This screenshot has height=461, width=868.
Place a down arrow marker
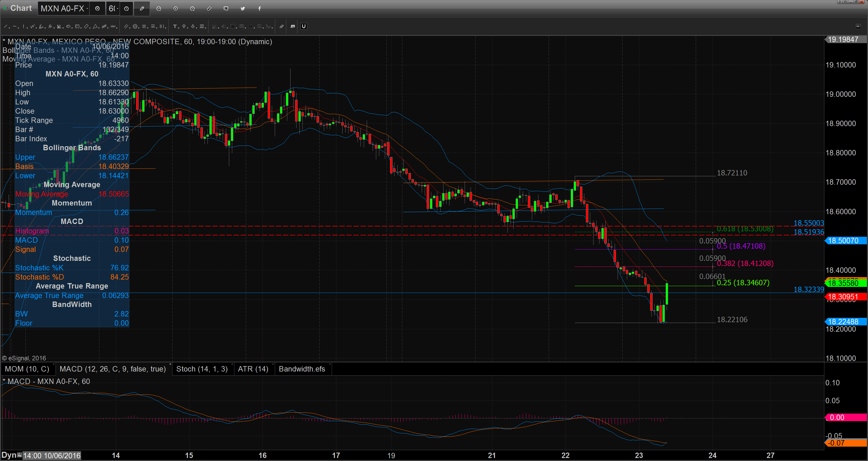pos(193,26)
